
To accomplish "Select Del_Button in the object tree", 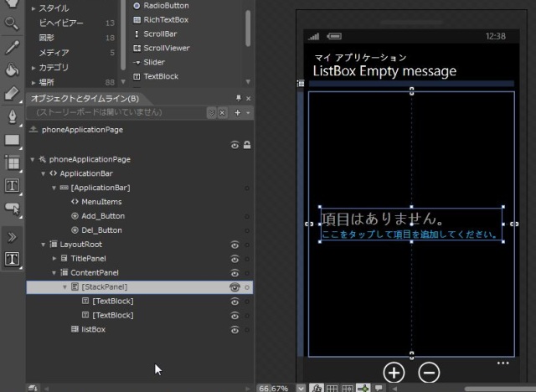I will [101, 230].
